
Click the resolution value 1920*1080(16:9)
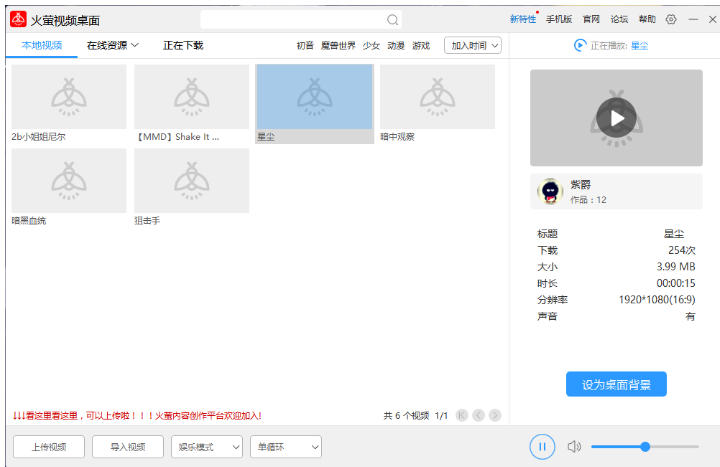[657, 299]
